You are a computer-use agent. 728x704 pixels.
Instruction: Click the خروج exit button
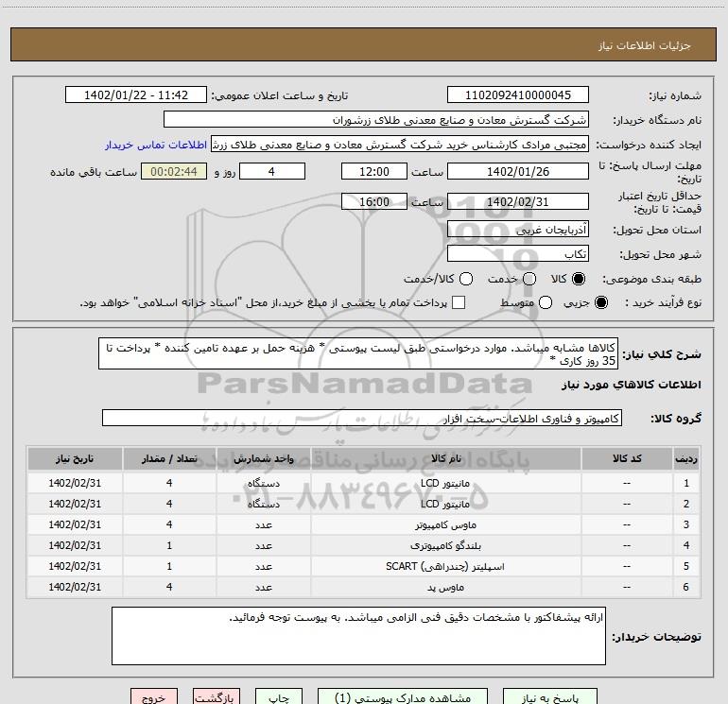[154, 697]
